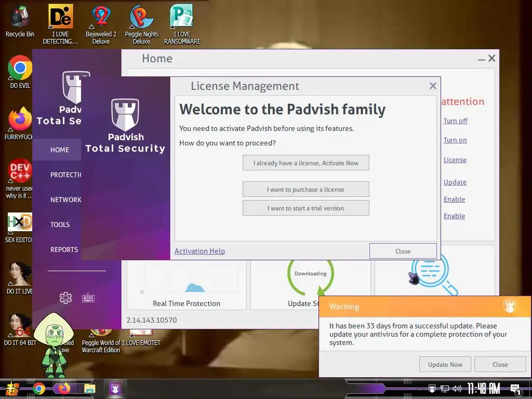Open Chrome from the taskbar

point(38,389)
